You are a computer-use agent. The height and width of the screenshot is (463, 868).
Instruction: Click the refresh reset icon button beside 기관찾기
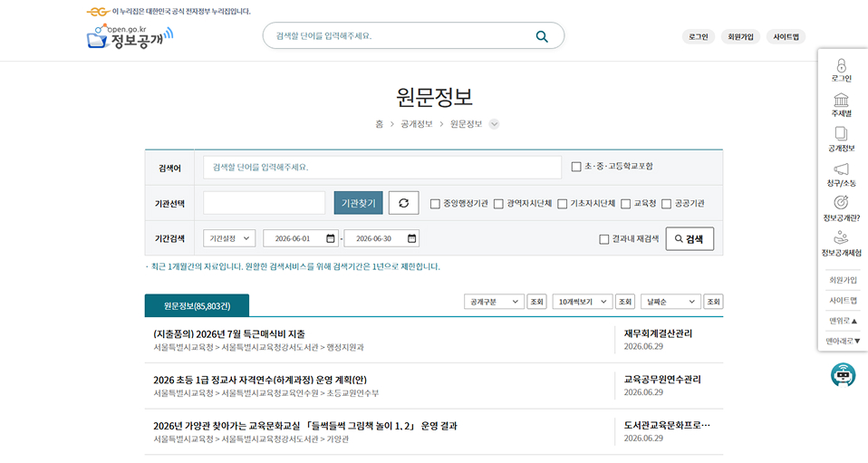(x=403, y=203)
